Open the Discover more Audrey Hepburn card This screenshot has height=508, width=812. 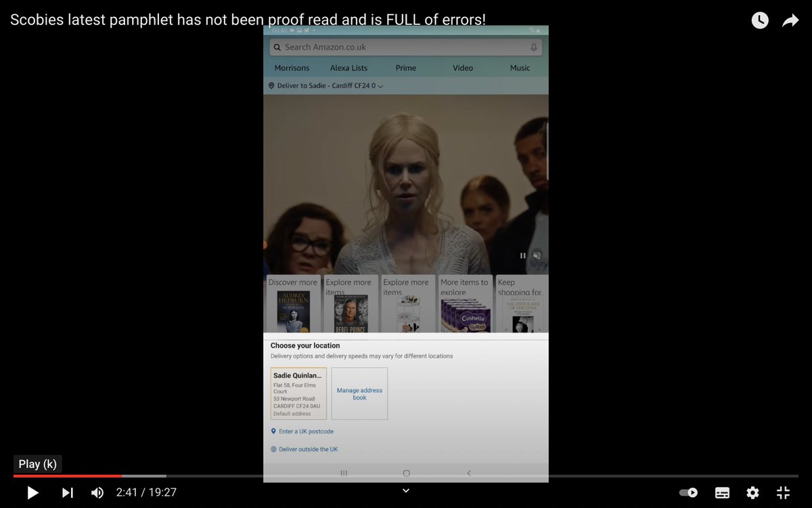click(x=293, y=303)
